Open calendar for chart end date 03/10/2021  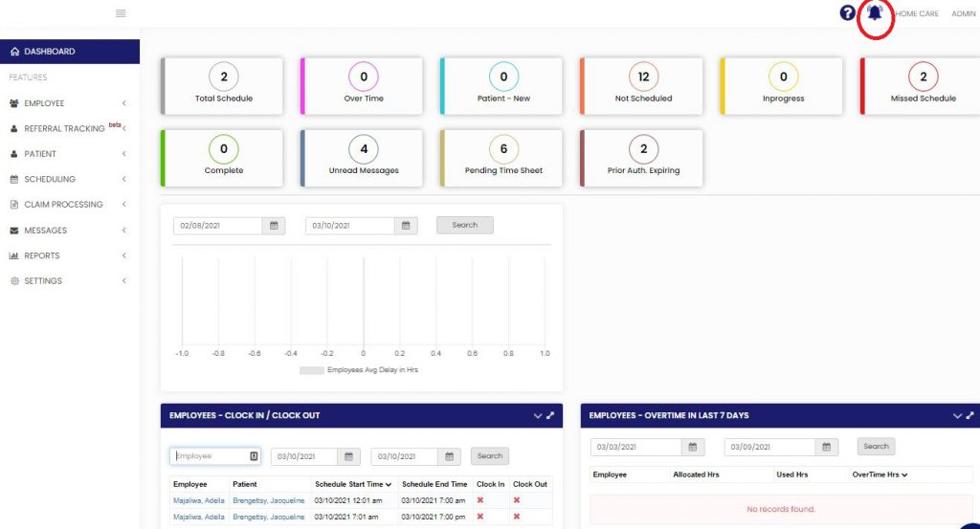coord(407,226)
